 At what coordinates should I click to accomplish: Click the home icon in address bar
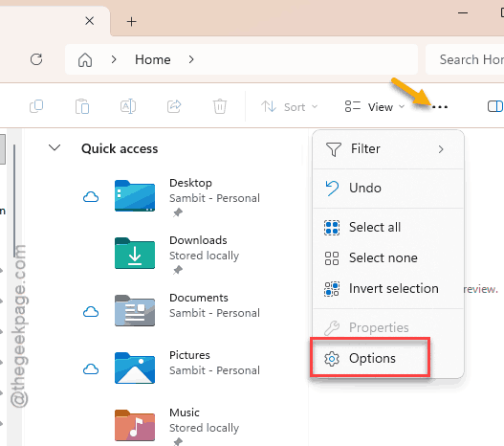click(85, 59)
